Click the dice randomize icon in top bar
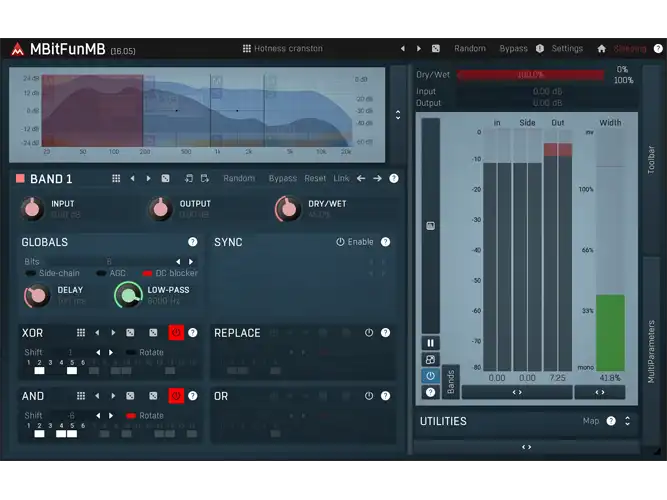The image size is (667, 500). [436, 49]
